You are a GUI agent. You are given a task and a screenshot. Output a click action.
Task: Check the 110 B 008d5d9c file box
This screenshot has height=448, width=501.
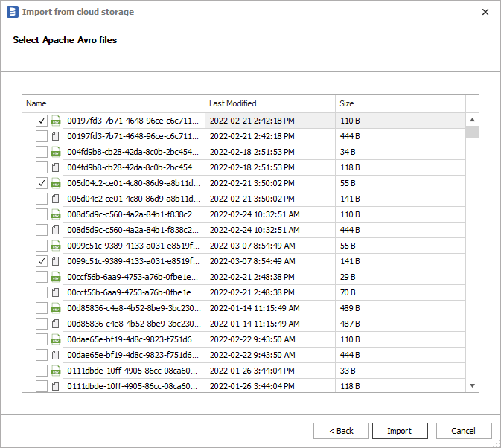pos(42,214)
